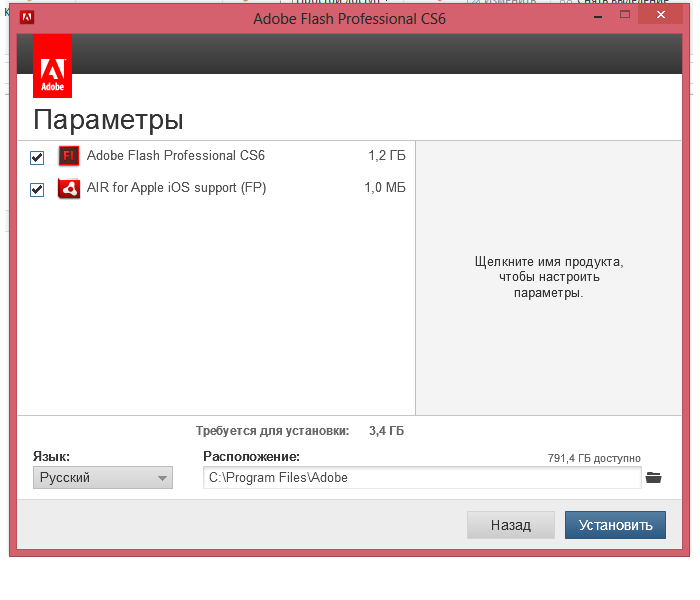Click the Требуется для установки label
Image resolution: width=700 pixels, height=600 pixels.
pos(272,431)
